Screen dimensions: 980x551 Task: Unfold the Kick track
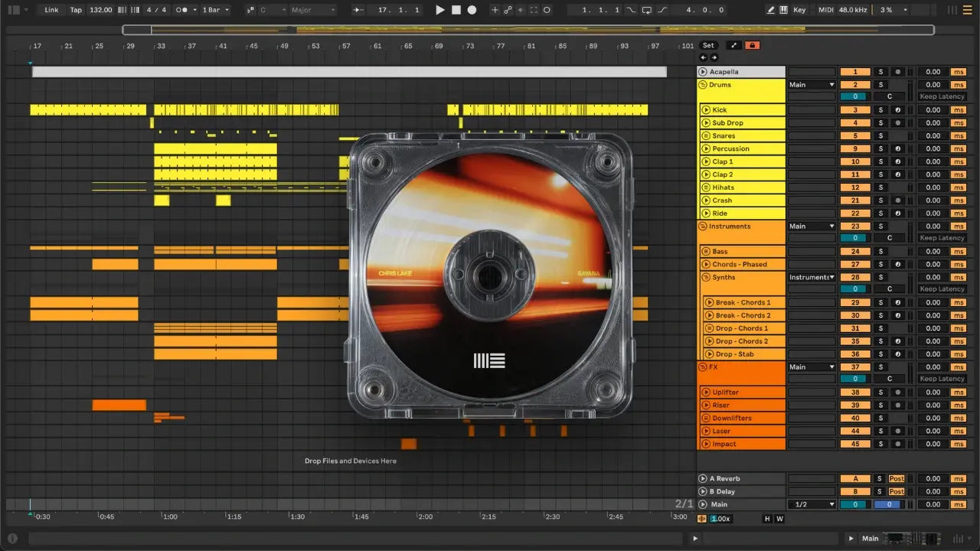(706, 110)
